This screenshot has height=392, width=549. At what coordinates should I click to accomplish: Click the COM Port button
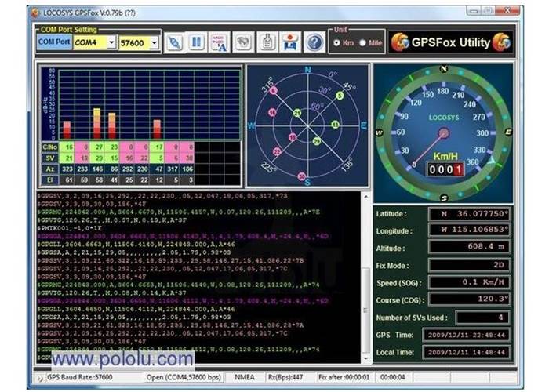click(53, 42)
